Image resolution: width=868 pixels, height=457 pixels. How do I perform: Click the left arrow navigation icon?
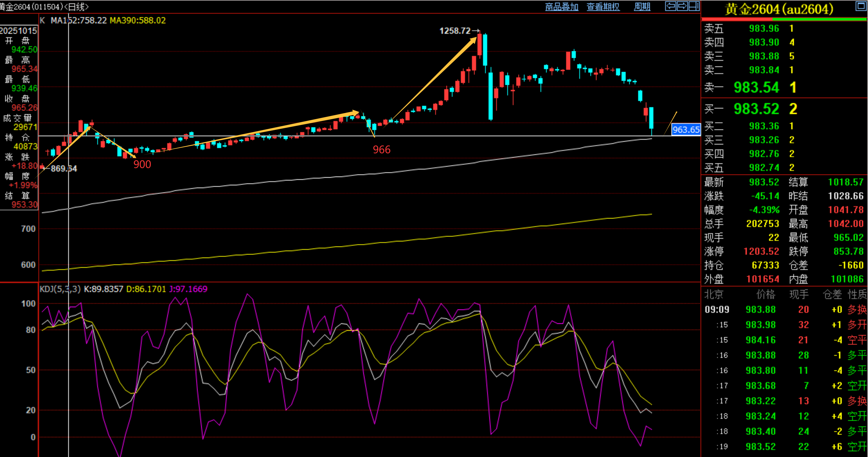pyautogui.click(x=670, y=6)
